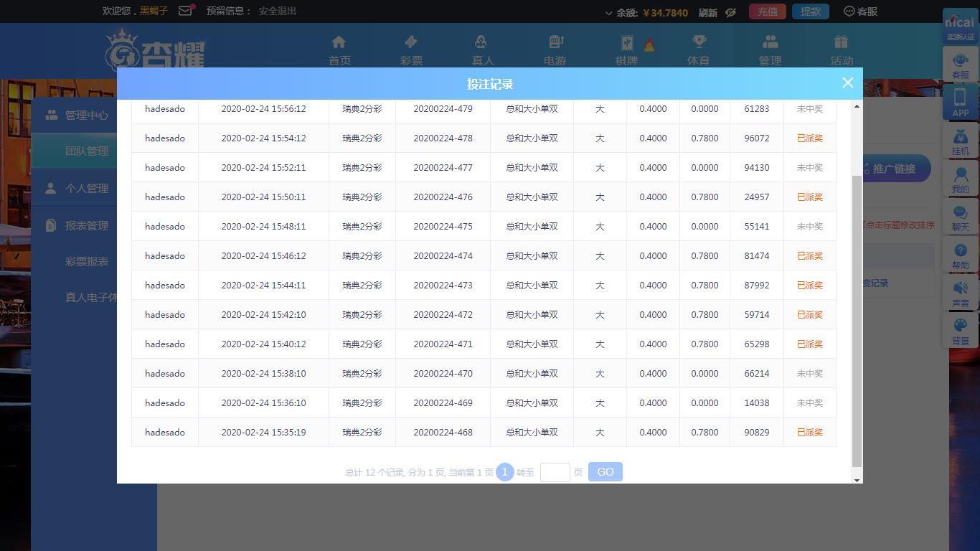The height and width of the screenshot is (551, 980).
Task: Click draw number 55141
Action: coord(757,227)
